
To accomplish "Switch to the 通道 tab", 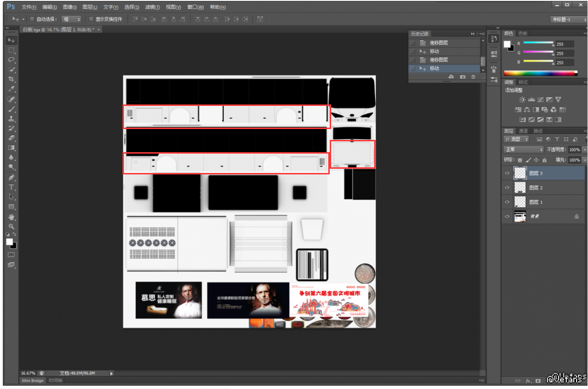I will tap(523, 131).
